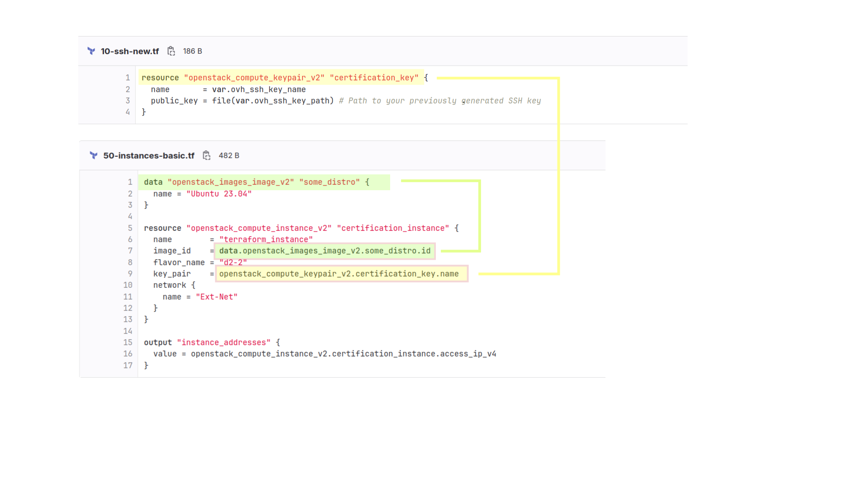
Task: Click the 186 B file size label
Action: coord(193,51)
